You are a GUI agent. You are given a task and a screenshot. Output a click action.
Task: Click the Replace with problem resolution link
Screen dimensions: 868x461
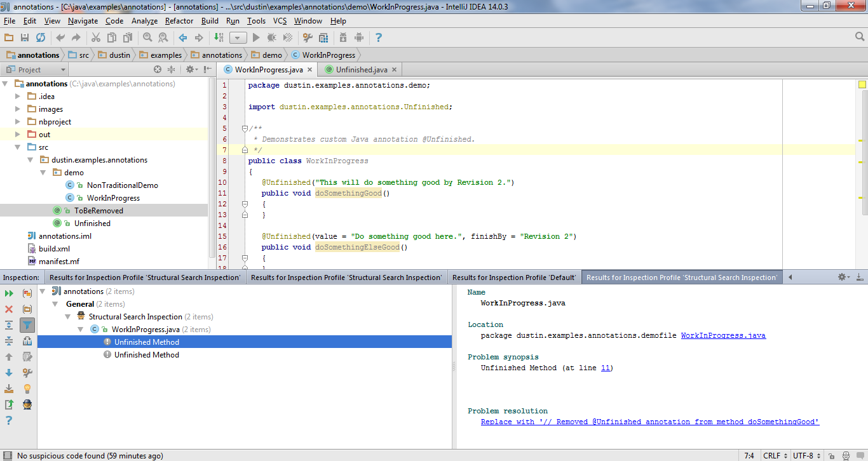pos(650,422)
